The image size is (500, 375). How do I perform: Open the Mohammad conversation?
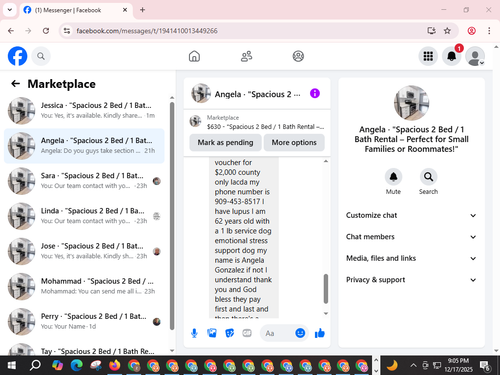84,286
